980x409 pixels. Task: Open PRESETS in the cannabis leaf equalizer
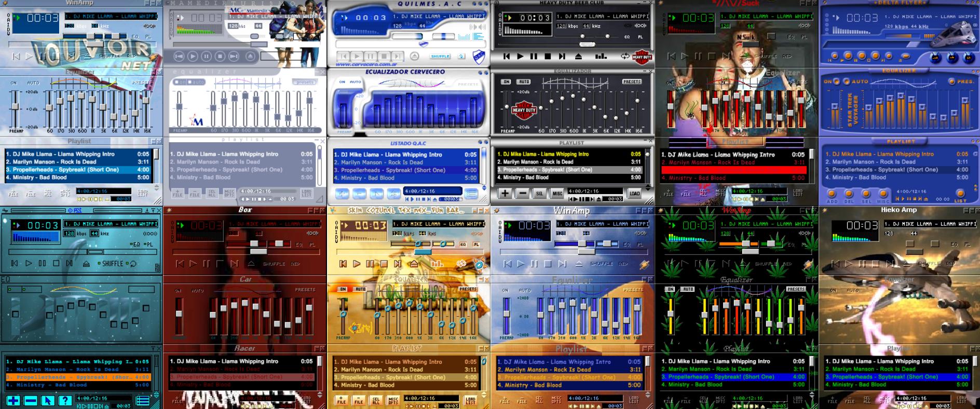point(796,289)
